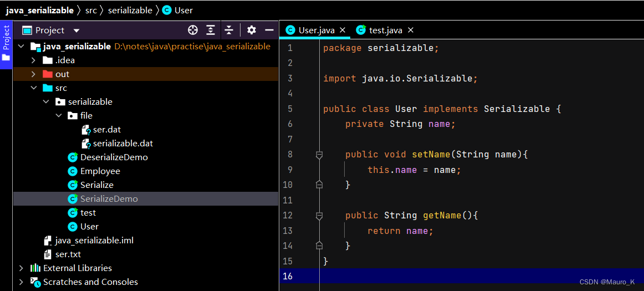Expand Scratches and Consoles node
644x291 pixels.
pos(22,282)
